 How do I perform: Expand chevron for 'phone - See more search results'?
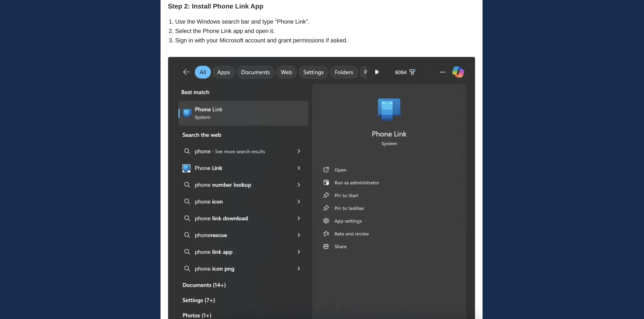(x=298, y=151)
